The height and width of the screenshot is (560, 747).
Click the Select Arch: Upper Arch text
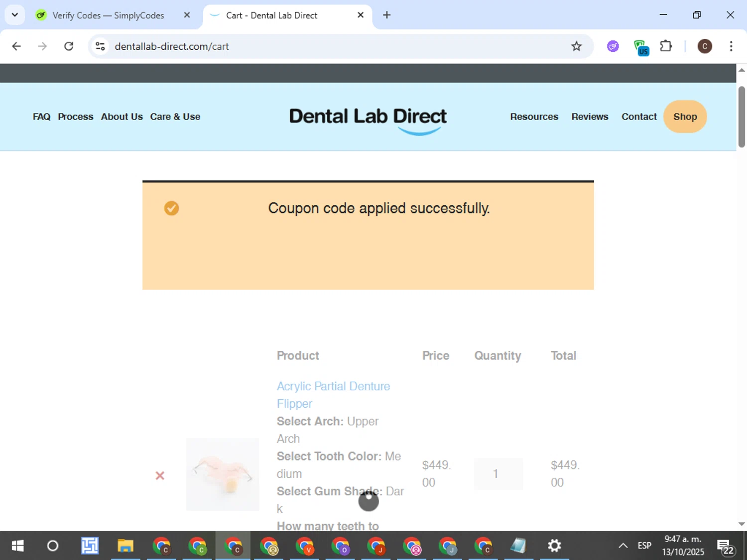click(328, 430)
